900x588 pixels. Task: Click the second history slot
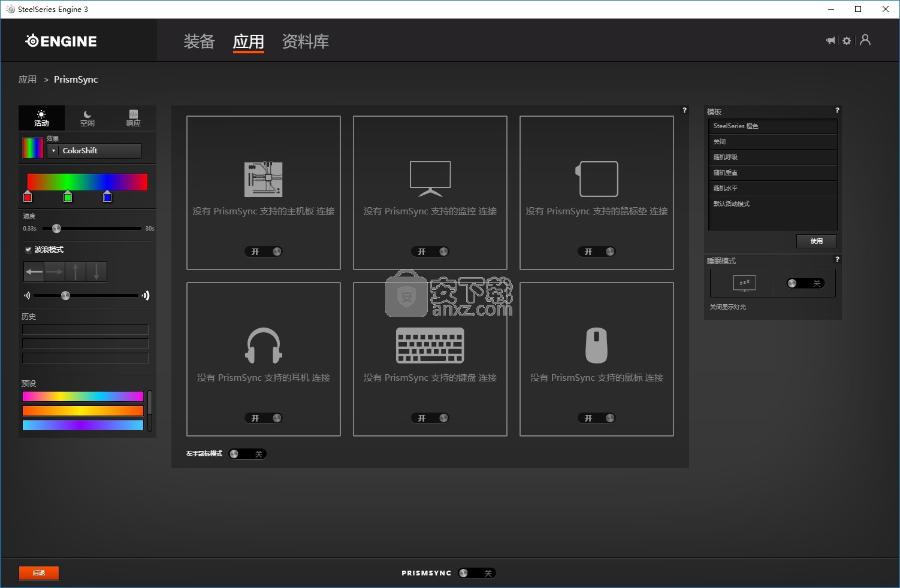[x=85, y=344]
